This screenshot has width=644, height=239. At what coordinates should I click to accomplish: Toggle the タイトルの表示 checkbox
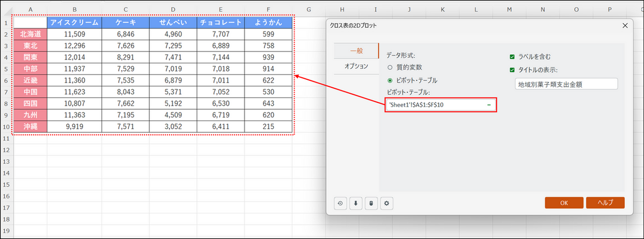coord(513,70)
